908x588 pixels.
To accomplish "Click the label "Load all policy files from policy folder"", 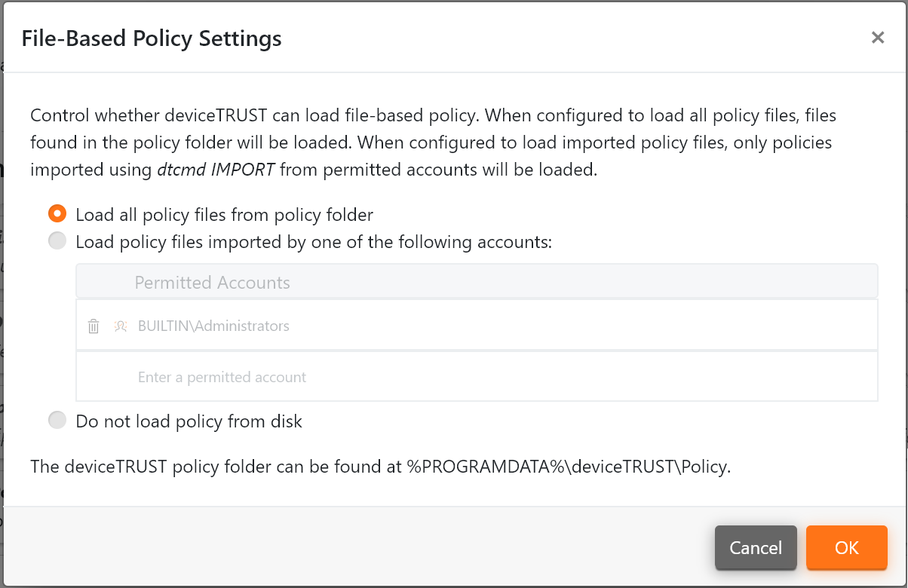I will tap(223, 214).
